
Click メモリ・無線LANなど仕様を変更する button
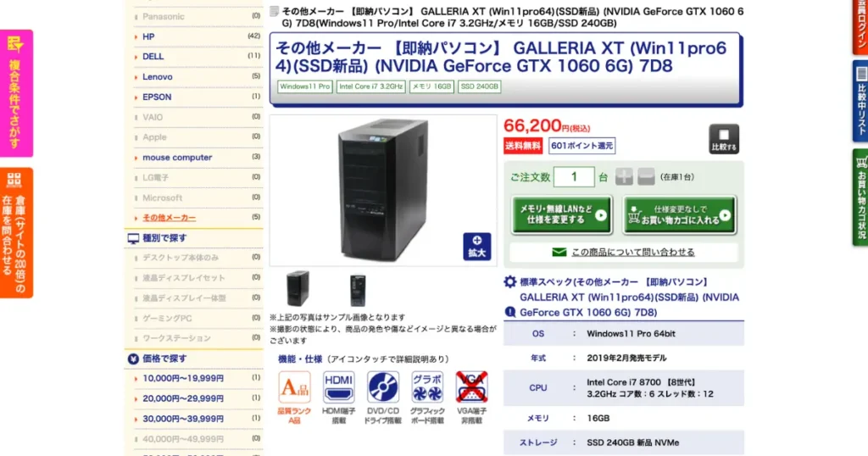pos(562,214)
